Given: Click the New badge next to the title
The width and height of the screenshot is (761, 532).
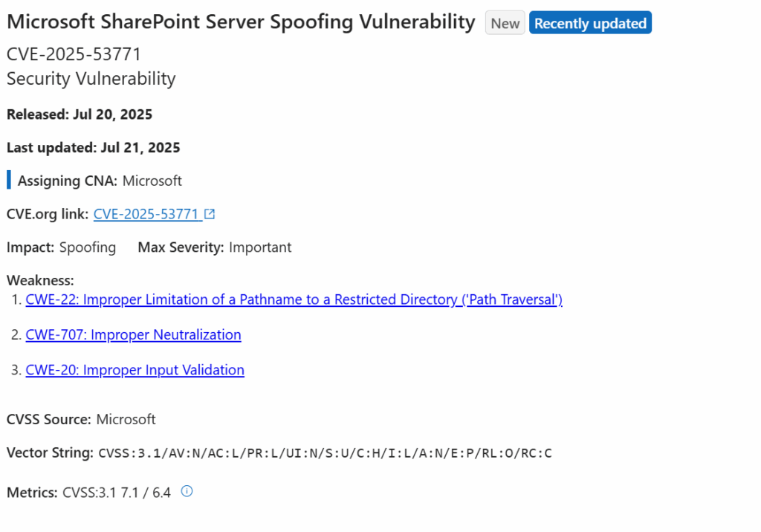Looking at the screenshot, I should pos(505,23).
